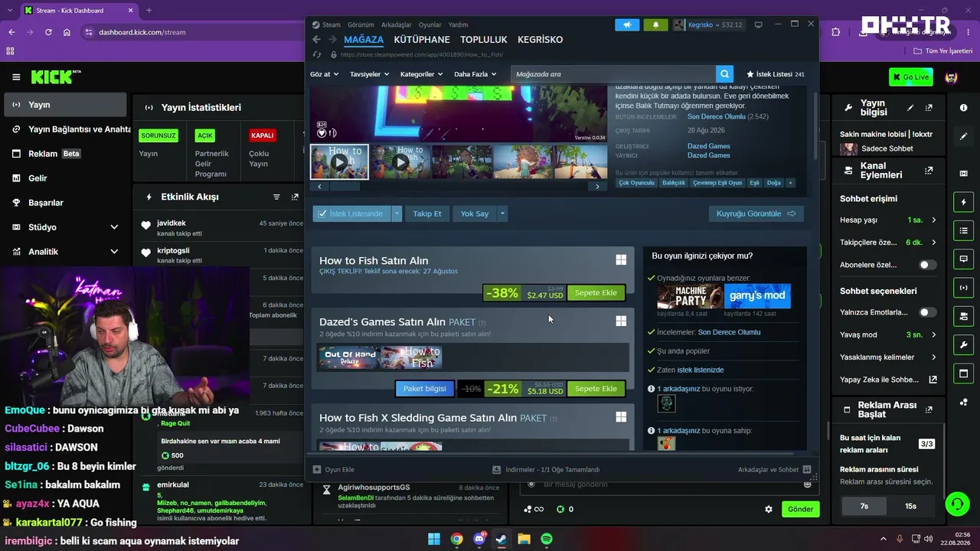Viewport: 980px width, 551px height.
Task: Open Hesap yaşı setting chevron
Action: 933,220
